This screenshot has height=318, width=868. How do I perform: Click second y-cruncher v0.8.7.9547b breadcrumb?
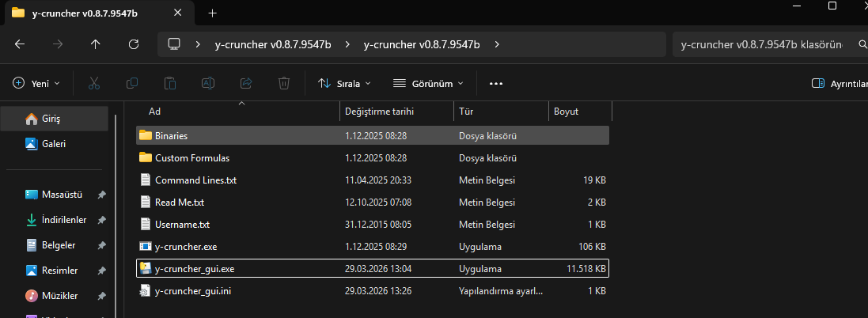[x=422, y=44]
